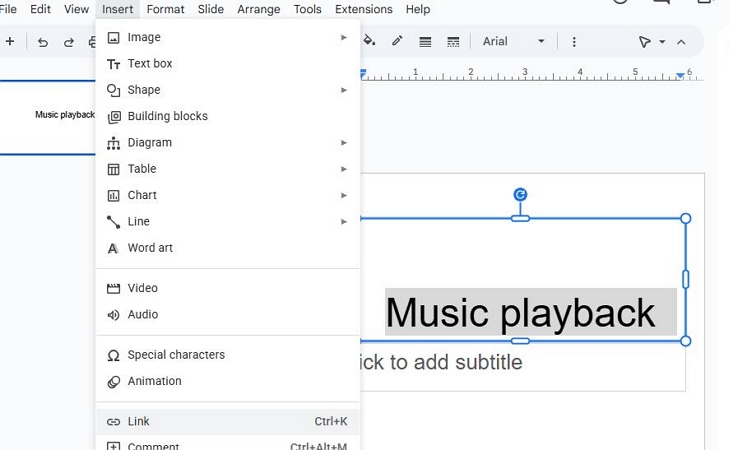Click the Building blocks icon
The height and width of the screenshot is (450, 730).
click(x=114, y=117)
